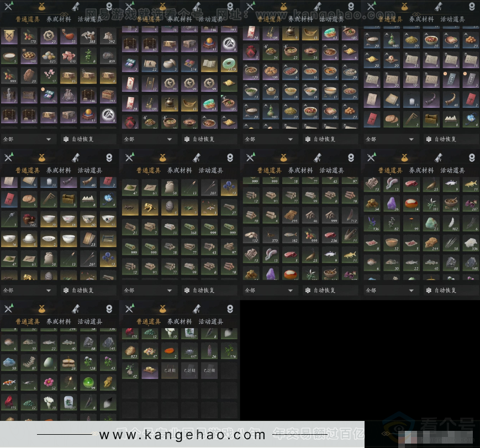Choose the basket of eggs numbered 198
This screenshot has height=448, width=480.
pos(29,56)
